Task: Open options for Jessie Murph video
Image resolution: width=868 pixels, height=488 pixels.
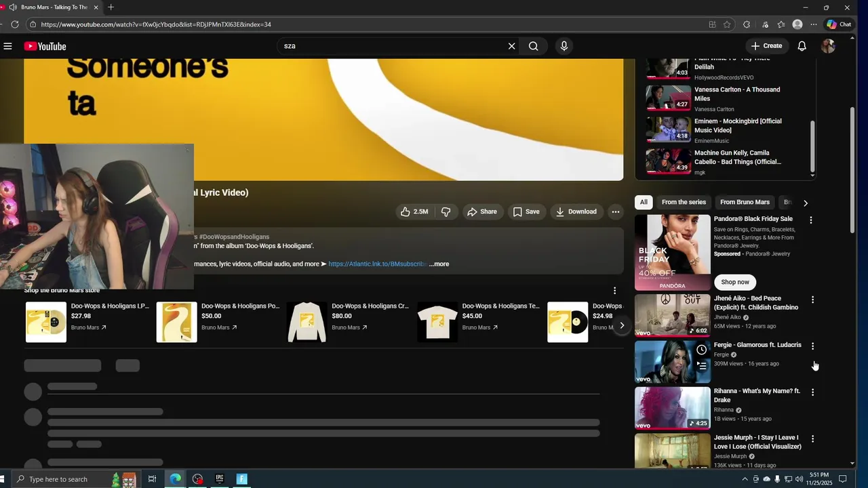Action: 812,439
